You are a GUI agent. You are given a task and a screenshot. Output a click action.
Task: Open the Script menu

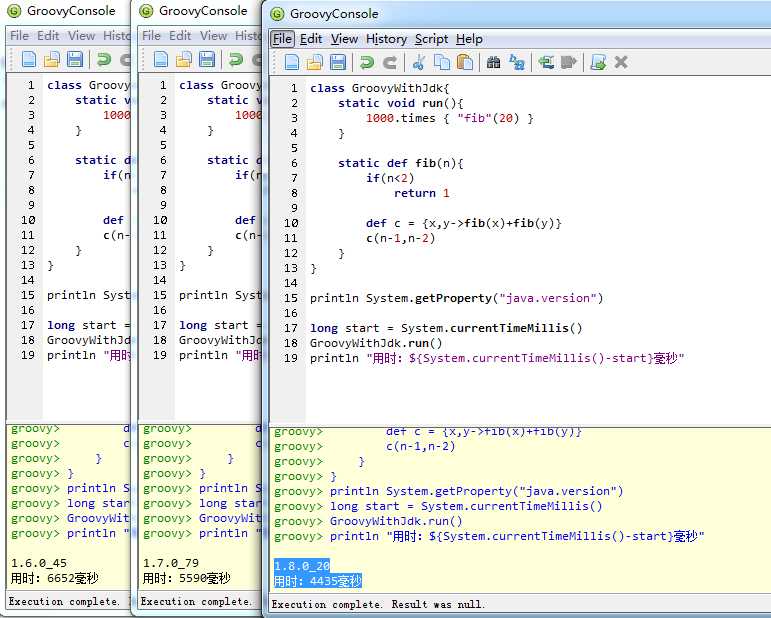pyautogui.click(x=431, y=39)
